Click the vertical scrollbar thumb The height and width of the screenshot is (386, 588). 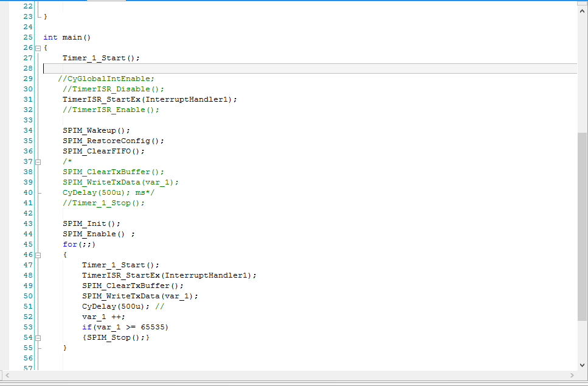(x=582, y=227)
